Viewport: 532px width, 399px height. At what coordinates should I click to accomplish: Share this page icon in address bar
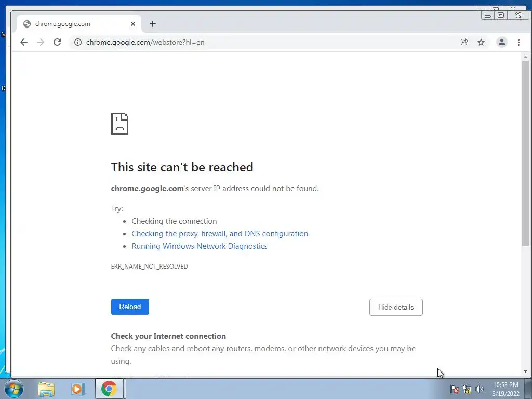[464, 42]
